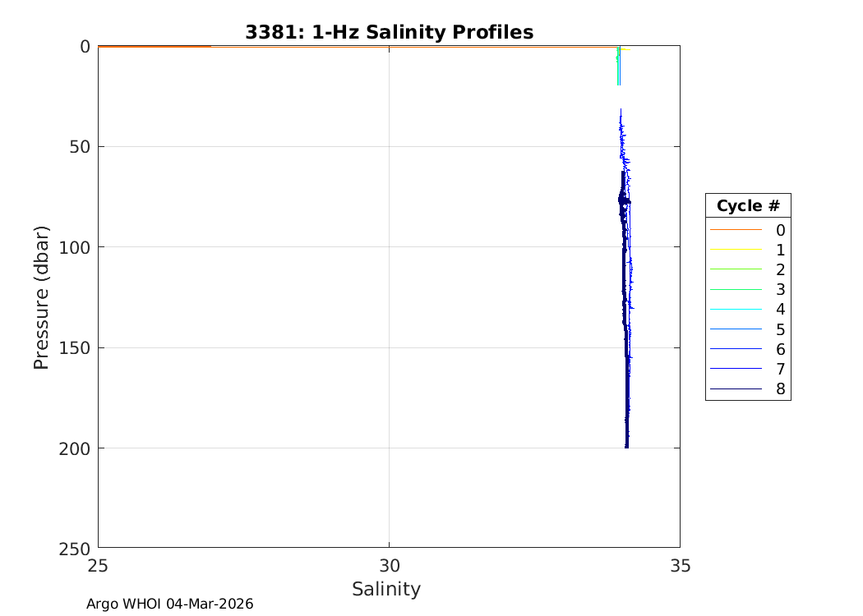This screenshot has height=616, width=863.
Task: Click the green line swatch for cycle 3
Action: 736,290
